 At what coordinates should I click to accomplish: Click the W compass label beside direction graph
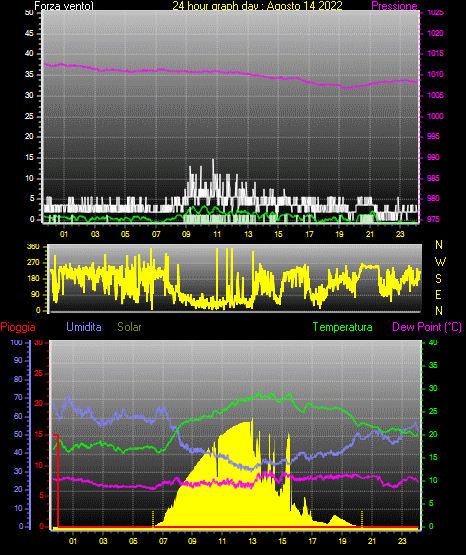(440, 262)
